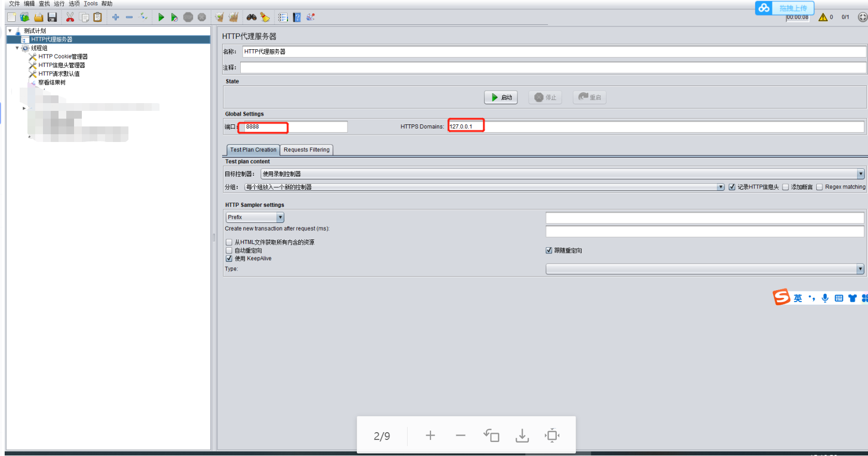Image resolution: width=868 pixels, height=456 pixels.
Task: Click the Sogou soft keyboard icon
Action: coord(839,298)
